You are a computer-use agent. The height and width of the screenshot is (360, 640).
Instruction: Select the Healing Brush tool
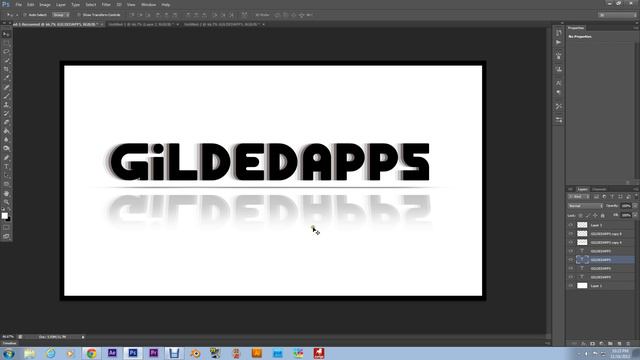point(6,87)
